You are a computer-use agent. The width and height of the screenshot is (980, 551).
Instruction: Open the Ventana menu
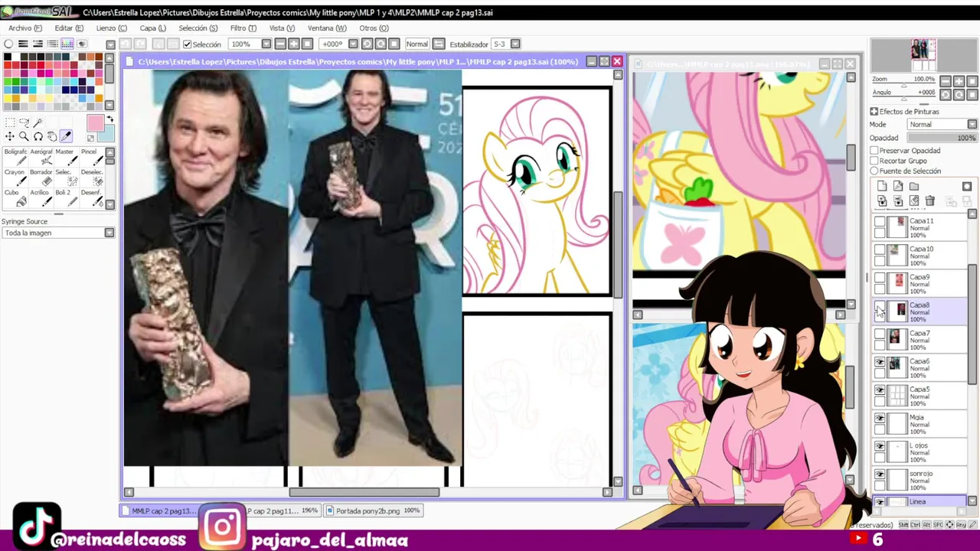[326, 28]
